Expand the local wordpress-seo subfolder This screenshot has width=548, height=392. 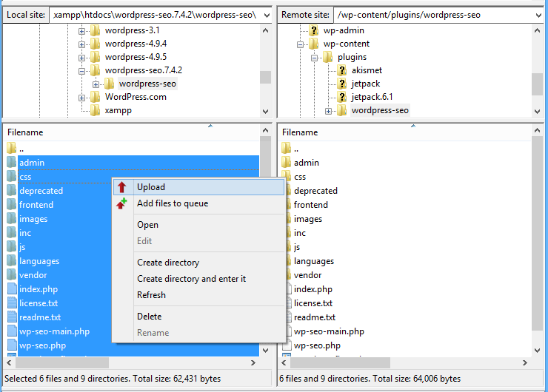(96, 84)
